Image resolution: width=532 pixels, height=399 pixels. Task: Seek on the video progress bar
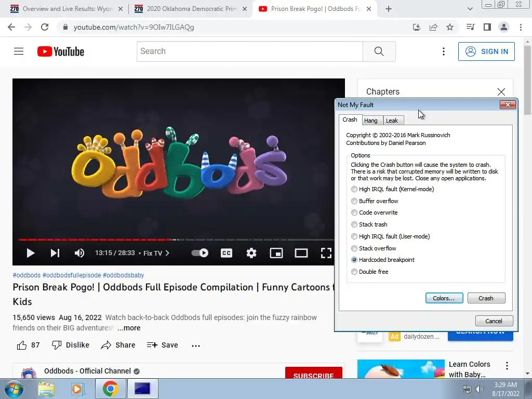[x=176, y=240]
